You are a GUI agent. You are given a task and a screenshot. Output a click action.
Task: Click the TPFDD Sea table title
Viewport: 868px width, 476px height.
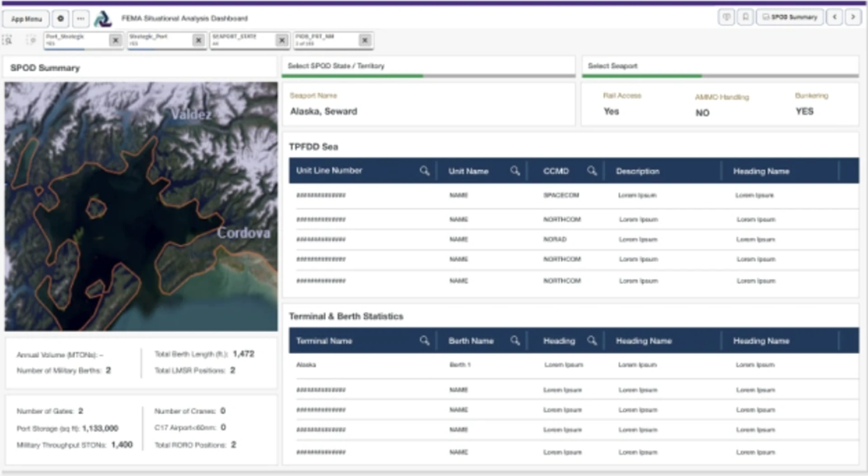pos(313,147)
